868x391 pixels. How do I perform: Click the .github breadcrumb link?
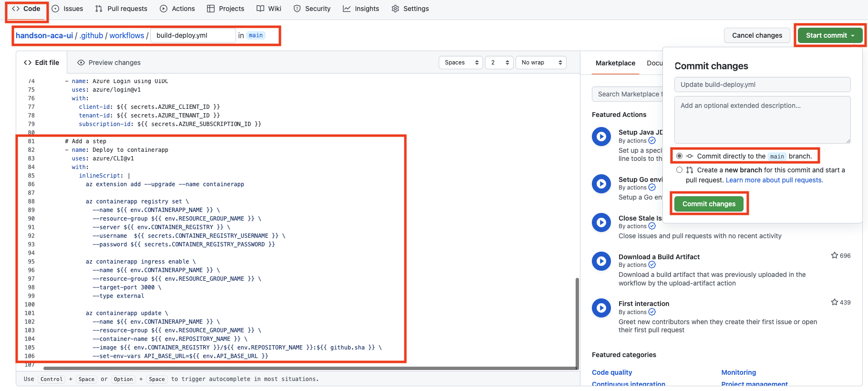click(91, 35)
